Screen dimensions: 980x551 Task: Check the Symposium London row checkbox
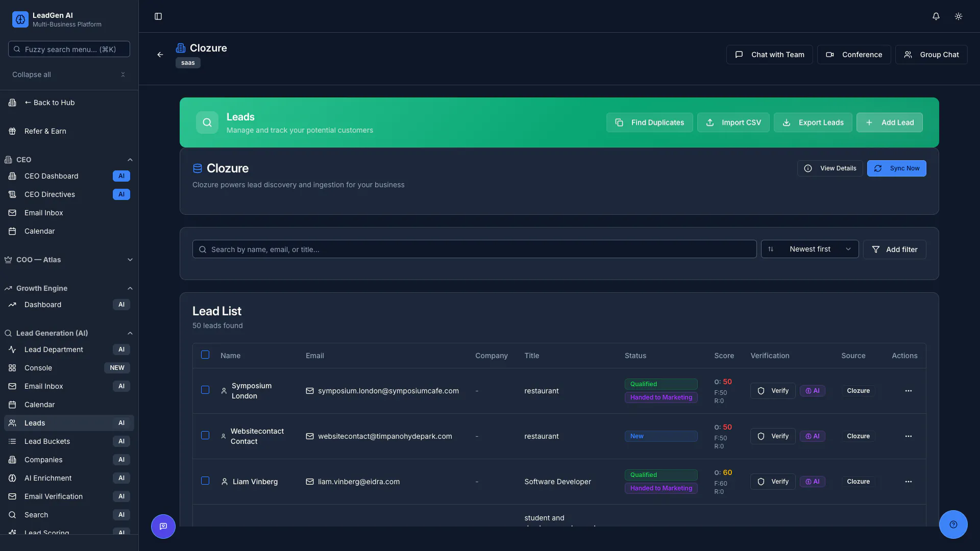[205, 390]
